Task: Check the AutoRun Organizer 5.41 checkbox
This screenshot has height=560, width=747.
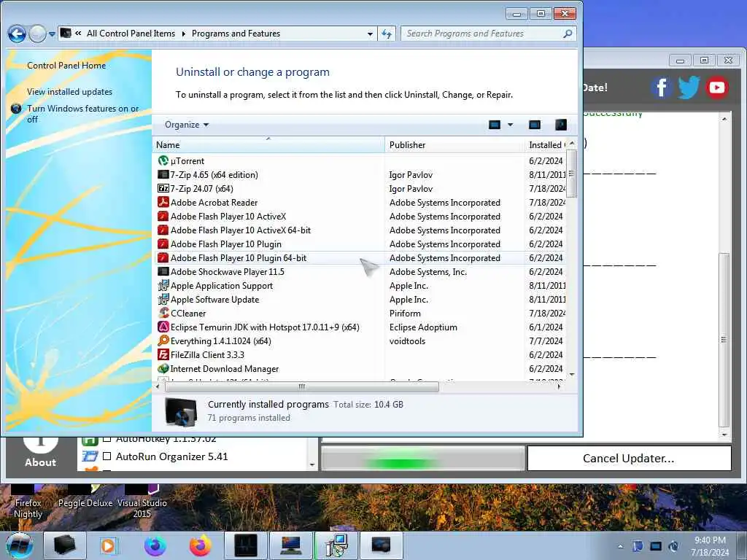Action: (107, 456)
